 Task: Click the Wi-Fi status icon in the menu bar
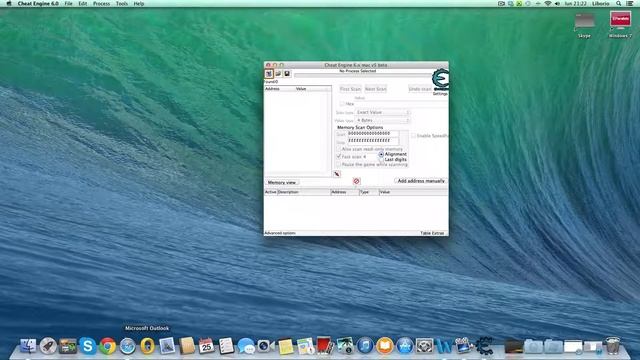tap(548, 4)
